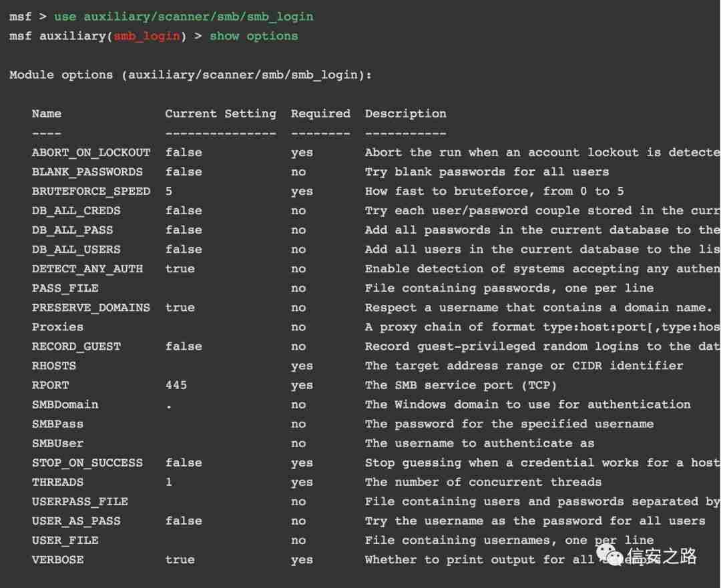Screen dimensions: 721x588
Task: Click the green 'show options' command text
Action: (x=254, y=36)
